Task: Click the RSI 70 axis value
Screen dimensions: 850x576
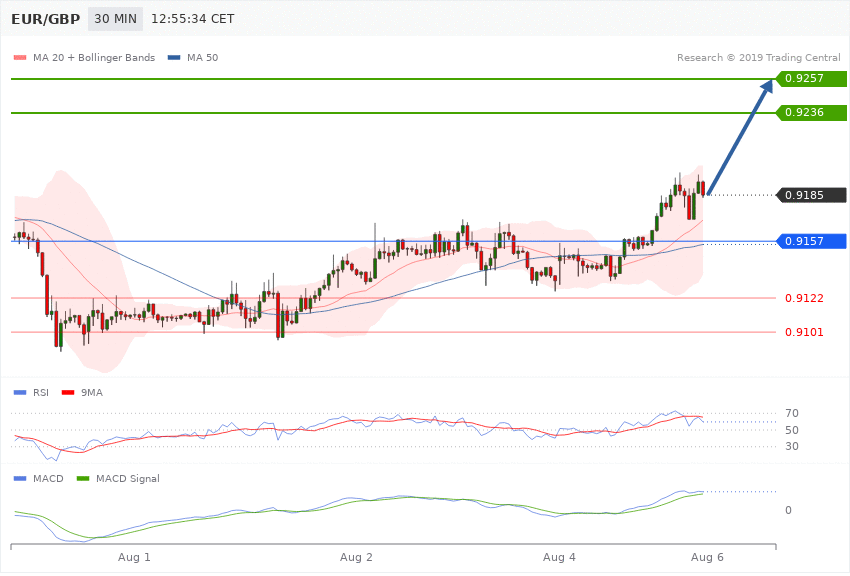Action: tap(792, 413)
